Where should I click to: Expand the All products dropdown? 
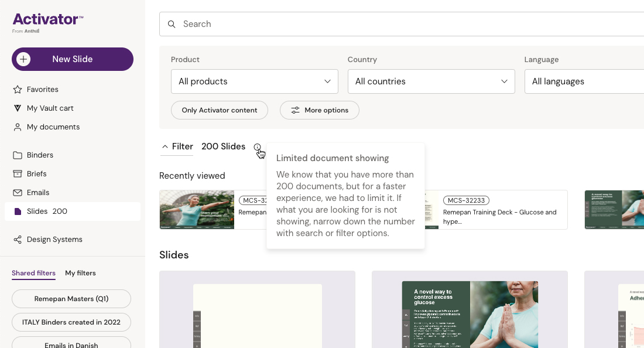coord(254,81)
